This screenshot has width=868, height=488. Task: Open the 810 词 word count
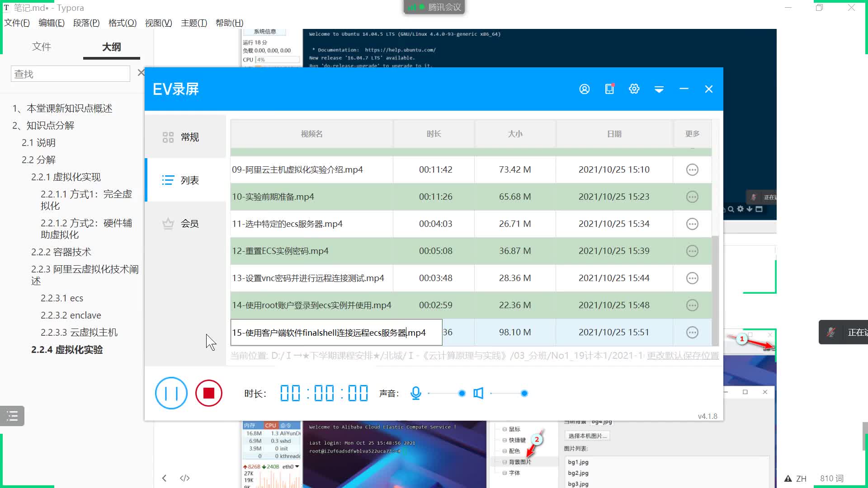click(x=831, y=479)
